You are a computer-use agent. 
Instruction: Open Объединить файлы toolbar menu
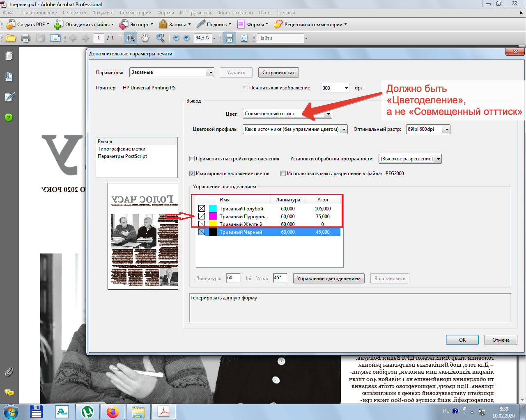[84, 25]
